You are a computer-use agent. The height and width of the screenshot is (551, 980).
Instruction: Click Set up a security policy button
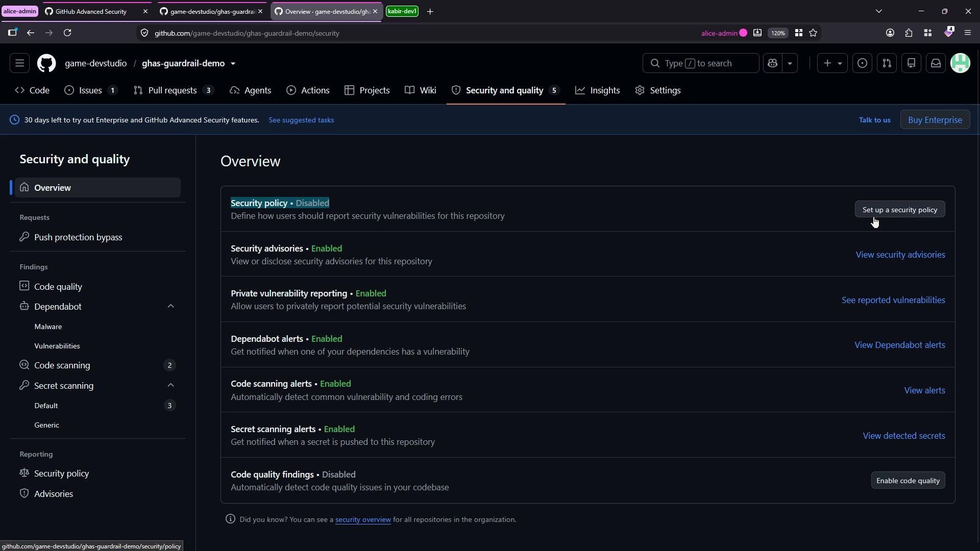coord(900,210)
